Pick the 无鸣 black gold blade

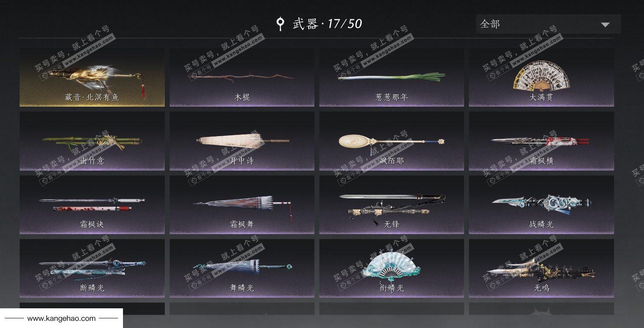click(542, 269)
